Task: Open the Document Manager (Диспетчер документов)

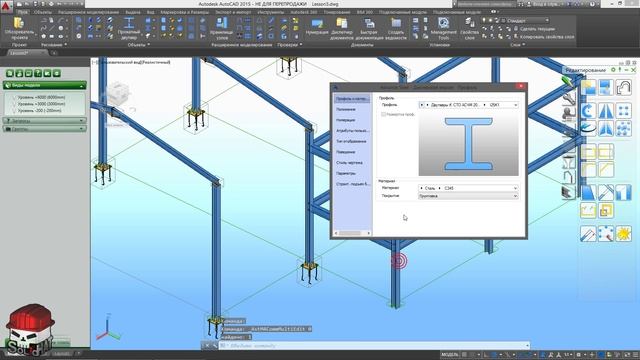Action: 342,28
